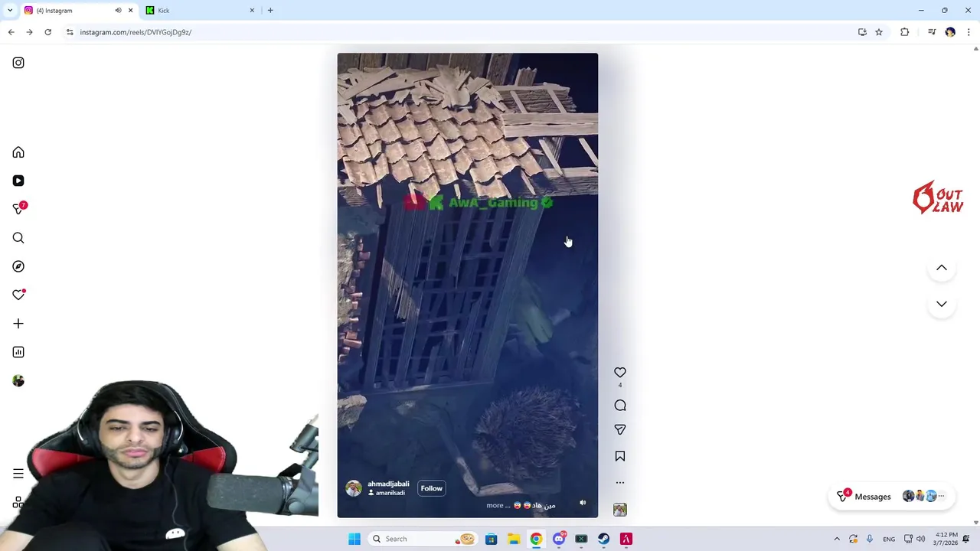Go to previous reel up chevron
This screenshot has height=551, width=980.
click(x=942, y=268)
